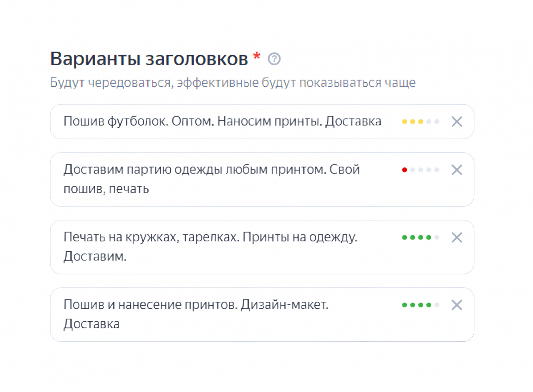Remove the 'Пошив футболок. Оптом' headline
Viewport: 533px width, 392px height.
coord(457,122)
